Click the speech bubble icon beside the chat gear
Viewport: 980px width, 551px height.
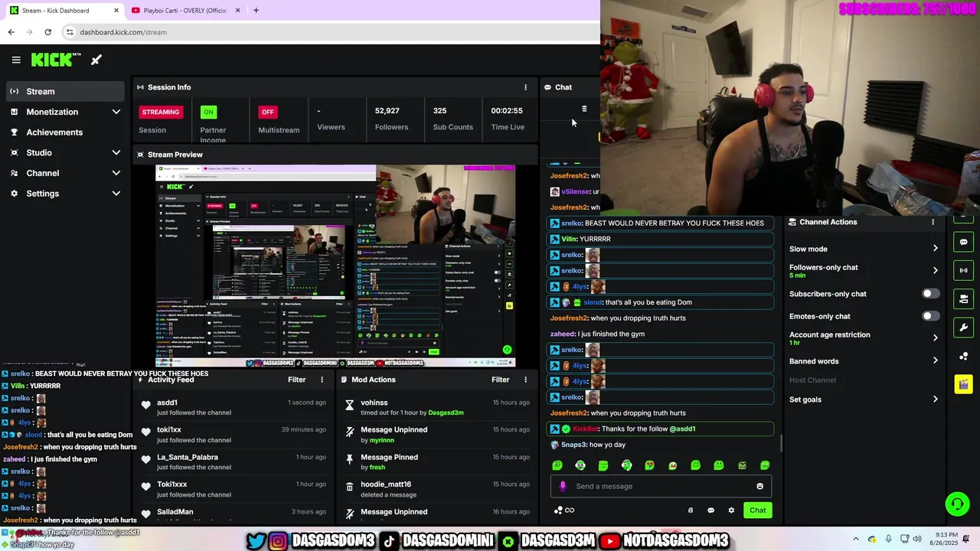point(710,510)
